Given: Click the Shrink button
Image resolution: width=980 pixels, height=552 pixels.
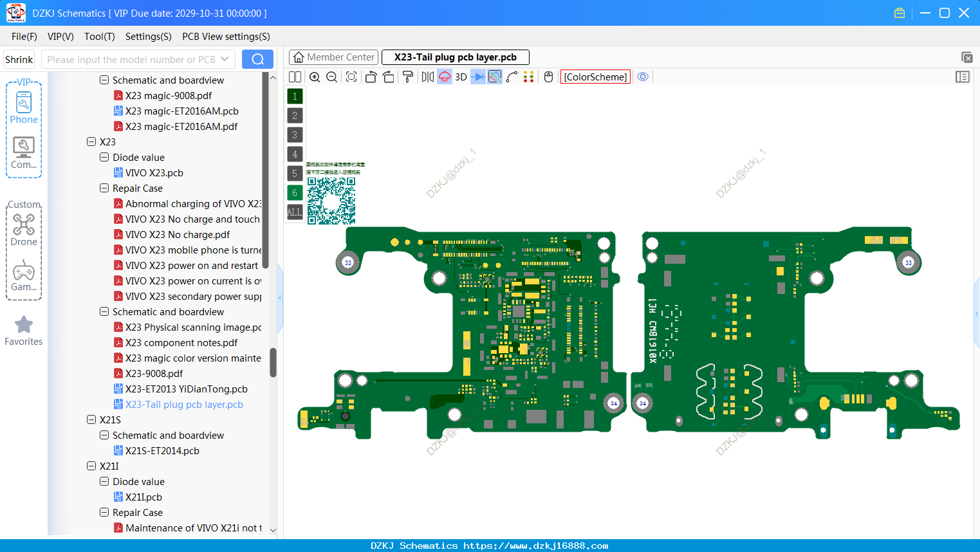Looking at the screenshot, I should pyautogui.click(x=19, y=59).
